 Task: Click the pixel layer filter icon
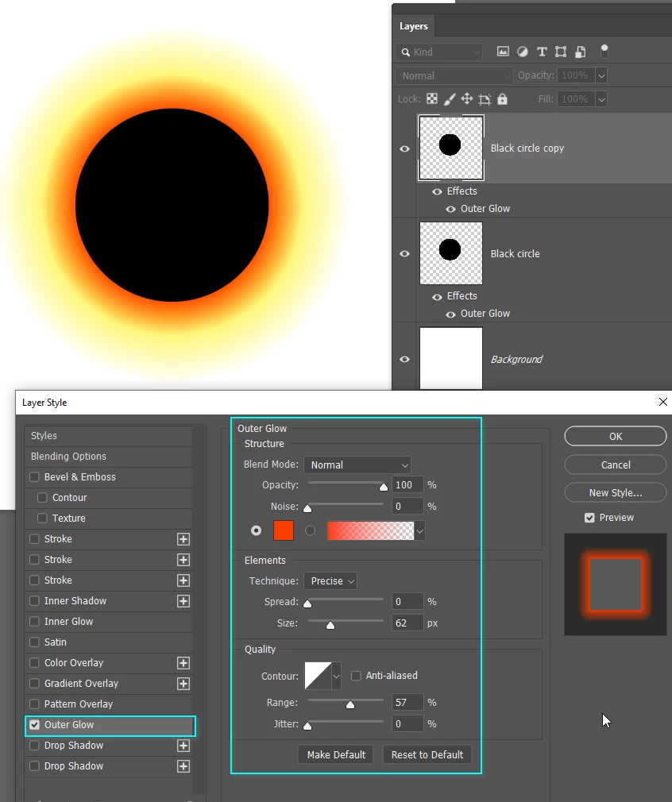click(x=503, y=51)
